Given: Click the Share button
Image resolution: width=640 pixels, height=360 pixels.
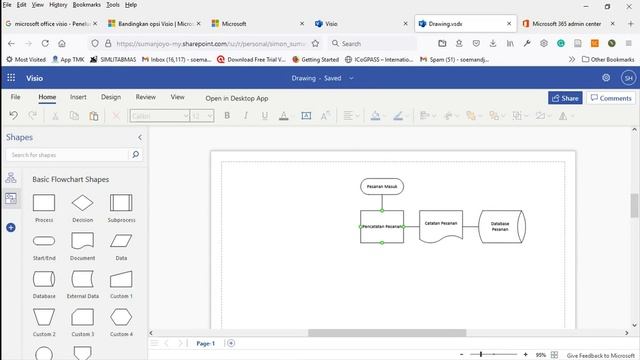Looking at the screenshot, I should coord(565,98).
